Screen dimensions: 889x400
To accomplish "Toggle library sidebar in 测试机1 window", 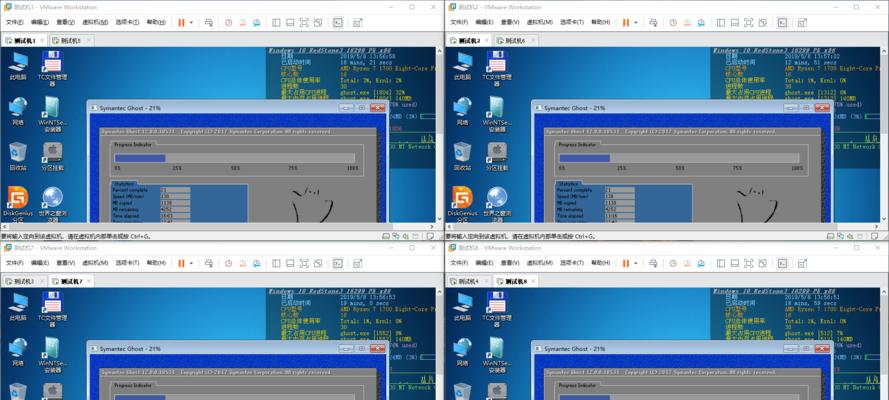I will click(276, 23).
